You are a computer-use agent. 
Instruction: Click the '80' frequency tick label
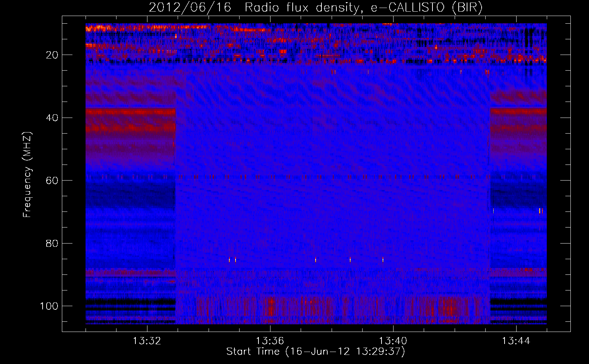click(52, 244)
